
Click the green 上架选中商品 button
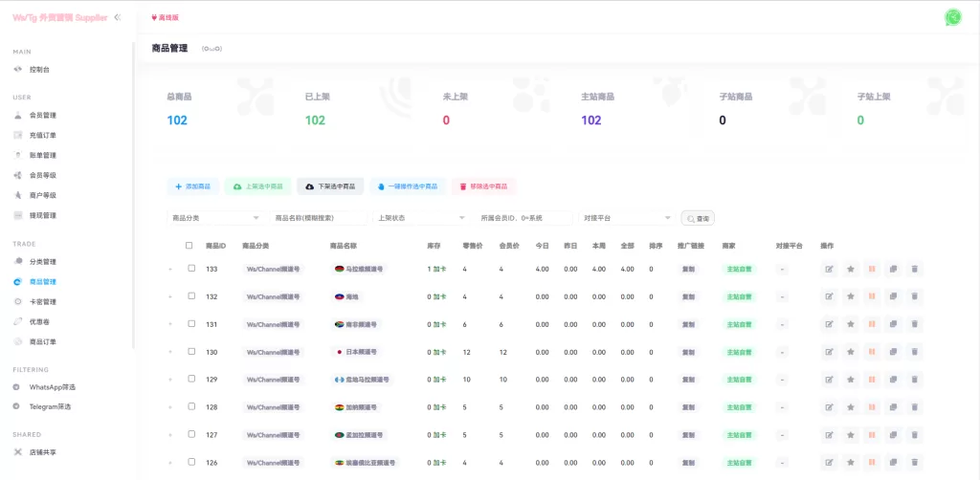(257, 186)
